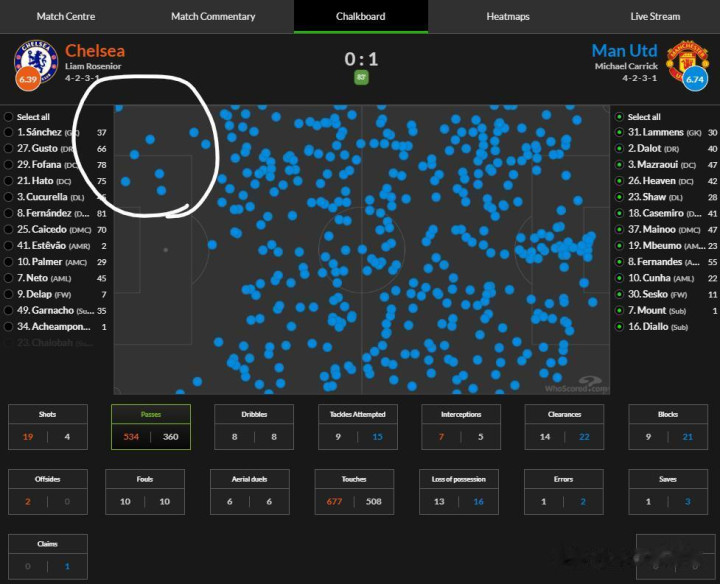Click player name 29. Fofana
This screenshot has height=584, width=720.
(x=39, y=164)
